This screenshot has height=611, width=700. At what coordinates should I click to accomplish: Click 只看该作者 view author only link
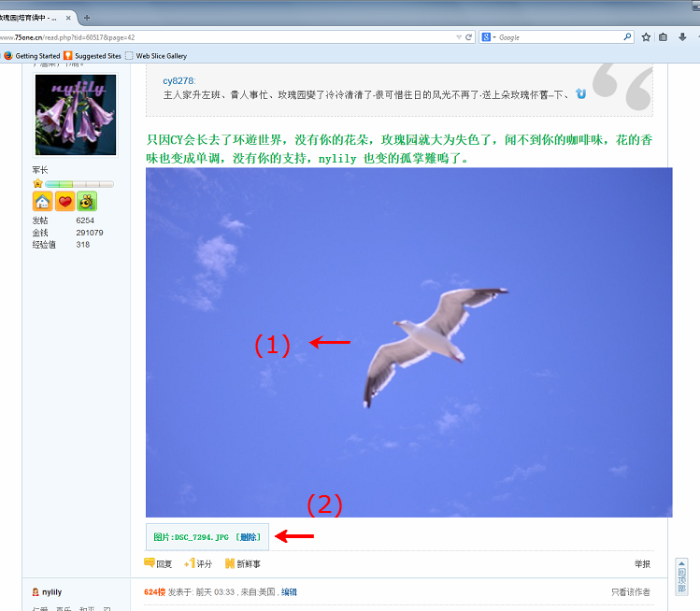tap(630, 591)
